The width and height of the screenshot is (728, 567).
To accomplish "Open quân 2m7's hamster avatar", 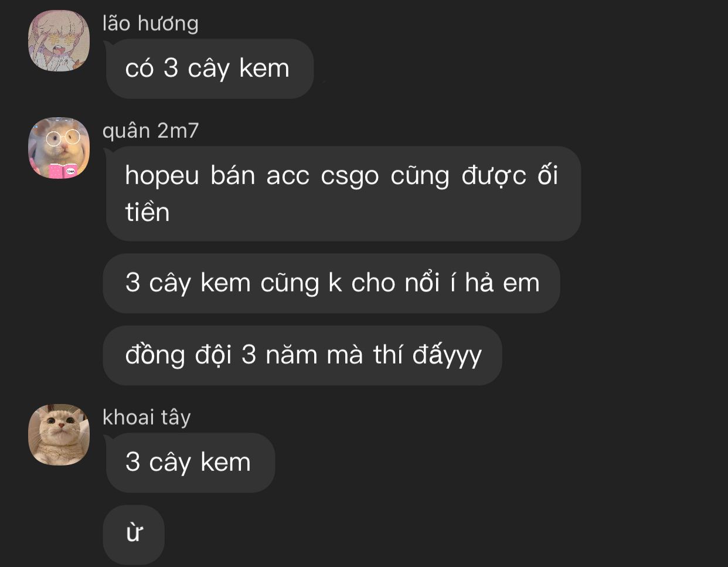I will pos(59,148).
